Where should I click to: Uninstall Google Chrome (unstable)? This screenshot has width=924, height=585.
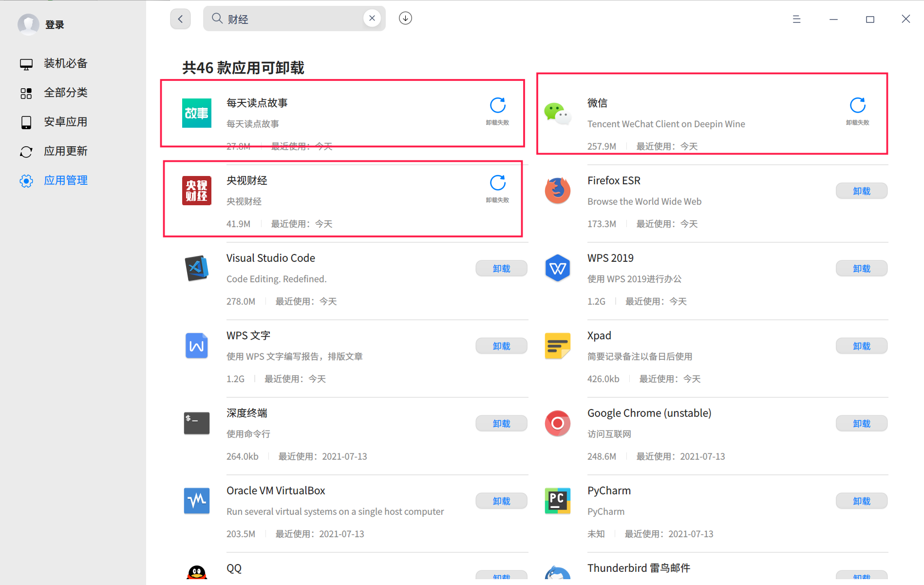coord(861,424)
